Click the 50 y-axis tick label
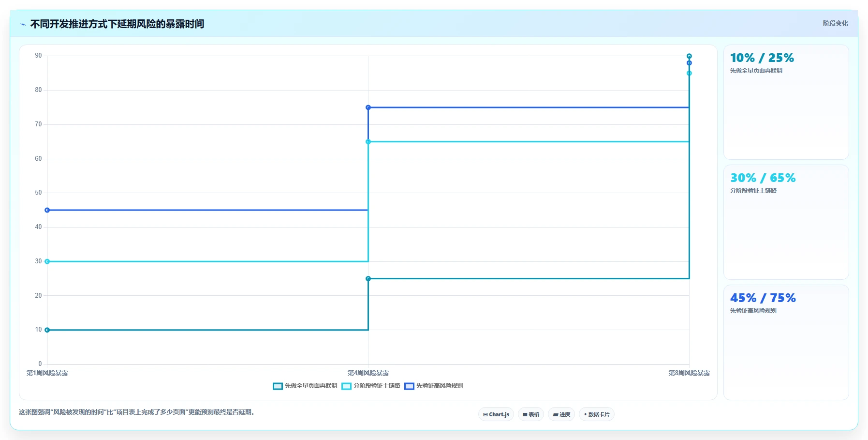This screenshot has width=868, height=440. [x=38, y=193]
